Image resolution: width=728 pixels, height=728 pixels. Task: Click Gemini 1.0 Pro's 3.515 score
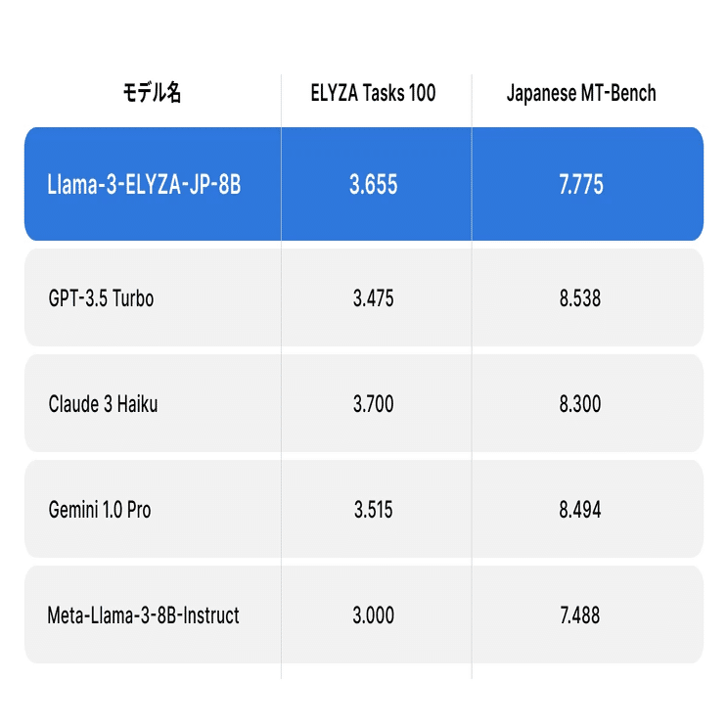[373, 510]
